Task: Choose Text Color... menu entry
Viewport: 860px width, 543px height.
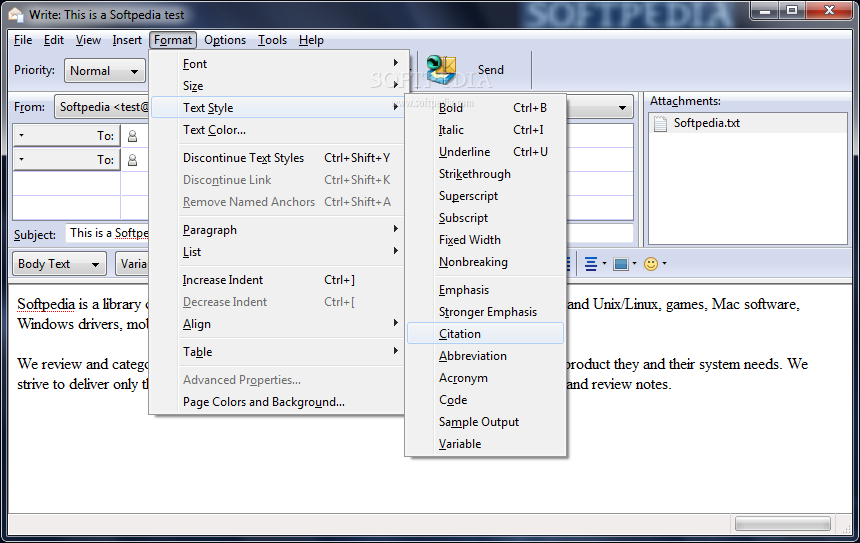Action: click(280, 130)
